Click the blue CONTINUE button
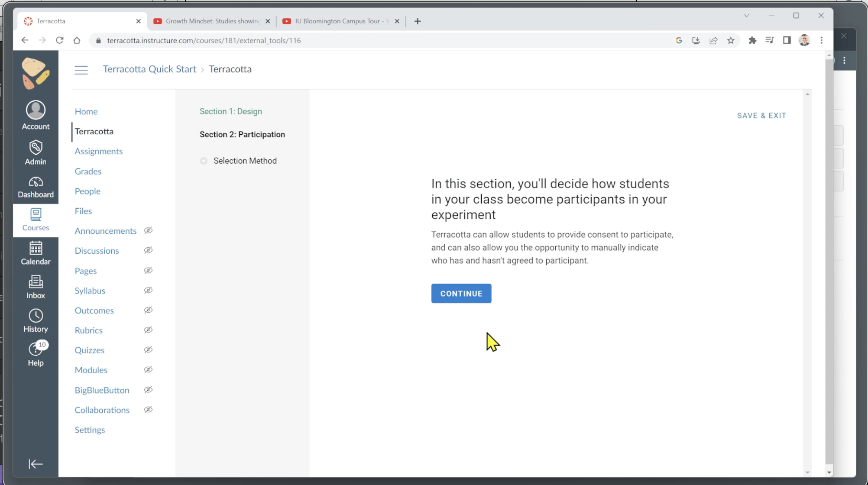The image size is (868, 485). (x=461, y=294)
